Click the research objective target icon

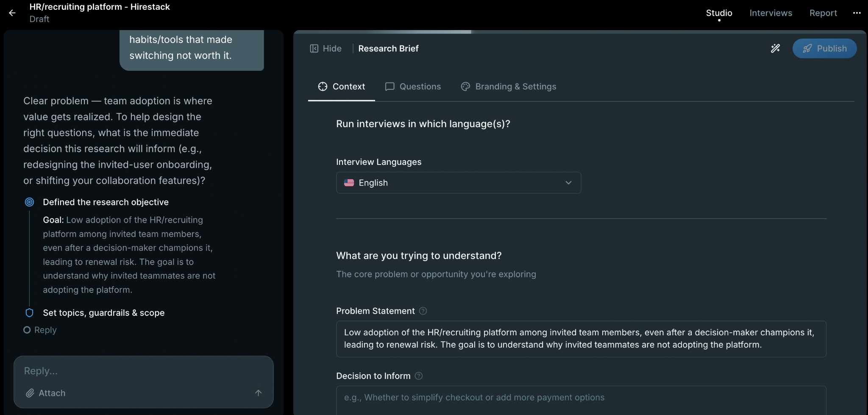point(29,202)
